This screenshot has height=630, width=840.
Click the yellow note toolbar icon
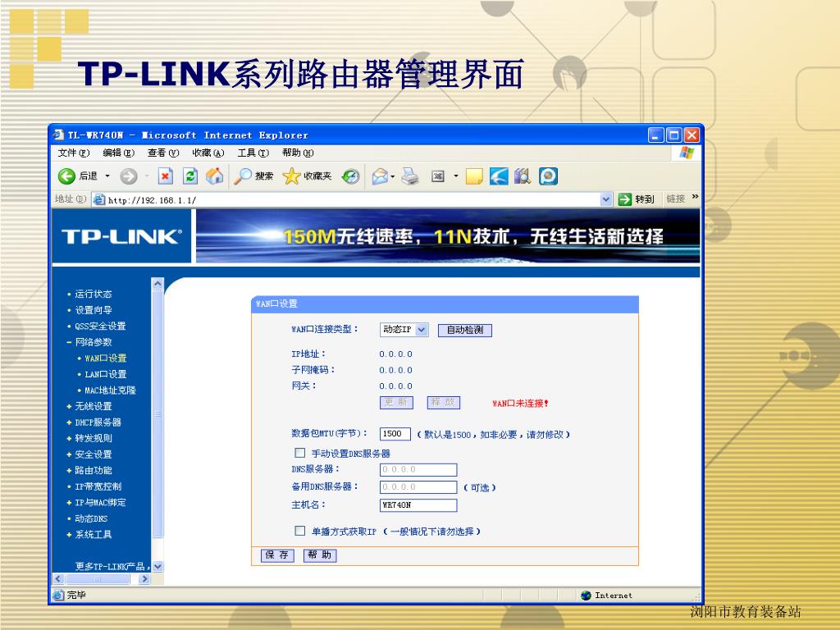pyautogui.click(x=474, y=176)
